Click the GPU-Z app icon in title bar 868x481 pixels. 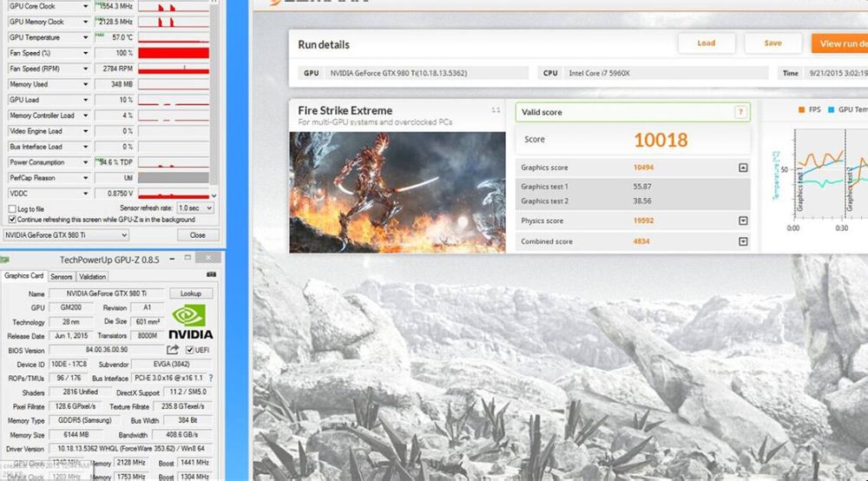pyautogui.click(x=5, y=259)
